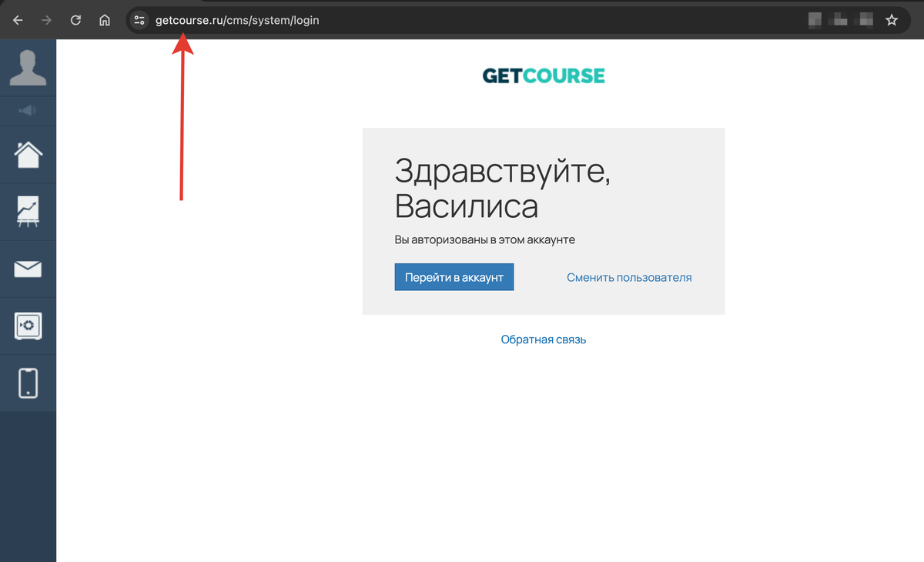Click the address bar URL getcourse.ru/cms/system/login

point(237,21)
